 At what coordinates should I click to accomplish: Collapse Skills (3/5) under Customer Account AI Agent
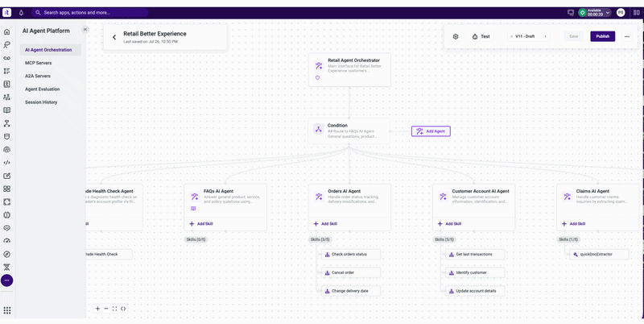444,239
